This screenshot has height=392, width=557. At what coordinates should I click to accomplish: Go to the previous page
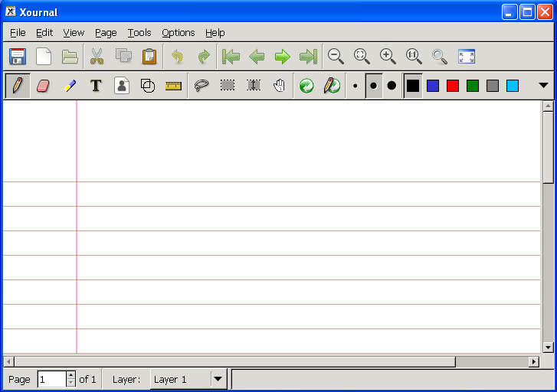tap(257, 57)
